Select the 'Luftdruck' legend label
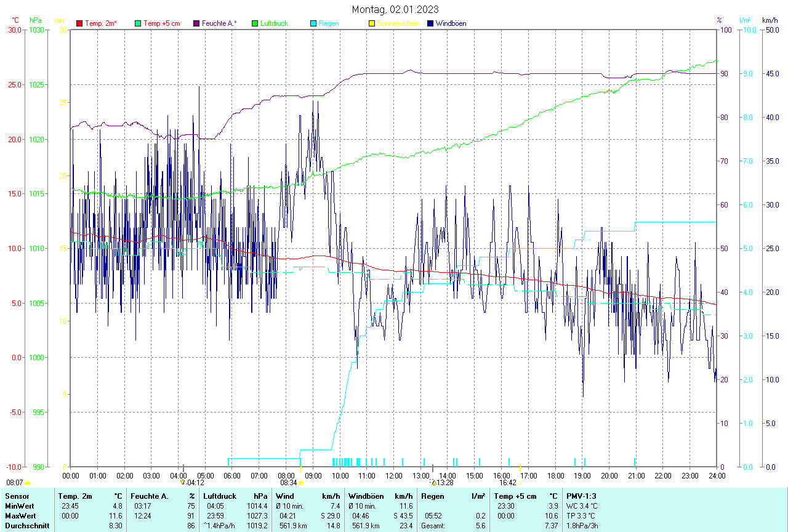788x532 pixels. click(x=274, y=24)
